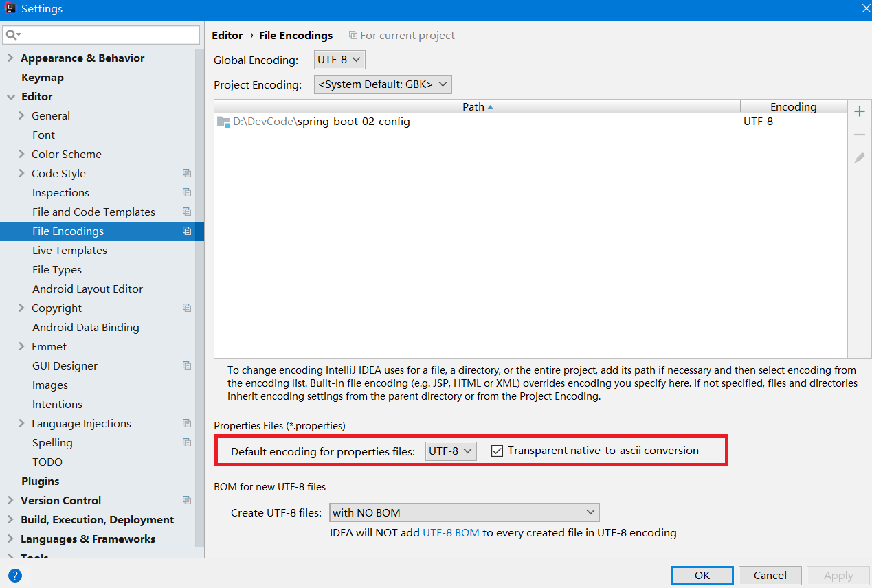Click the per-project icon beside GUI Designer

187,366
